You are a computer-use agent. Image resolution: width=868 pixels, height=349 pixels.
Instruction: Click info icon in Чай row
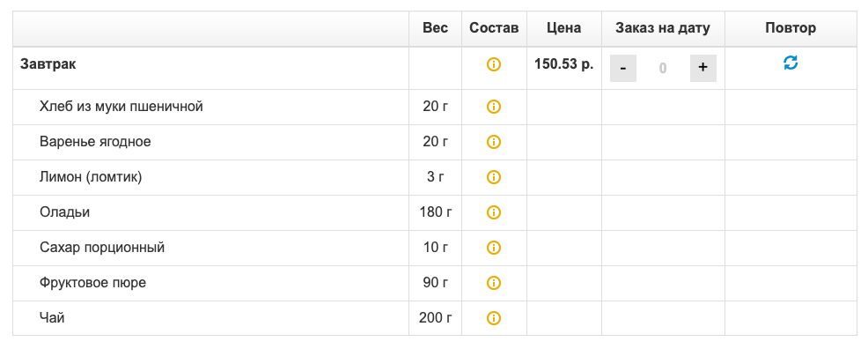pyautogui.click(x=493, y=318)
